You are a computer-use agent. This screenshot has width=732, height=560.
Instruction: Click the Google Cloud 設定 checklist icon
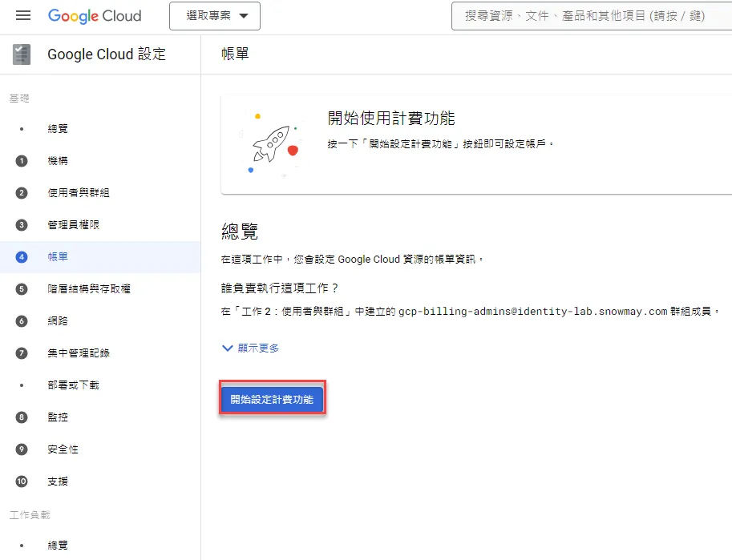pyautogui.click(x=22, y=54)
